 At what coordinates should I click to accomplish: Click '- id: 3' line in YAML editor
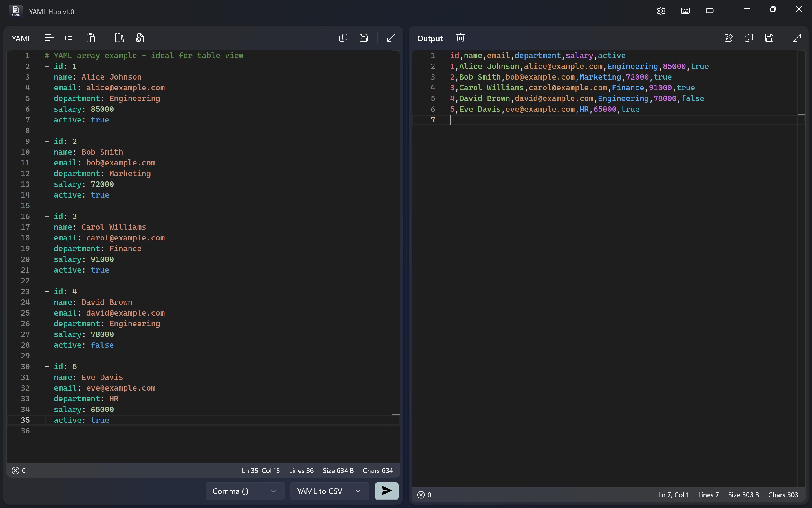[61, 216]
